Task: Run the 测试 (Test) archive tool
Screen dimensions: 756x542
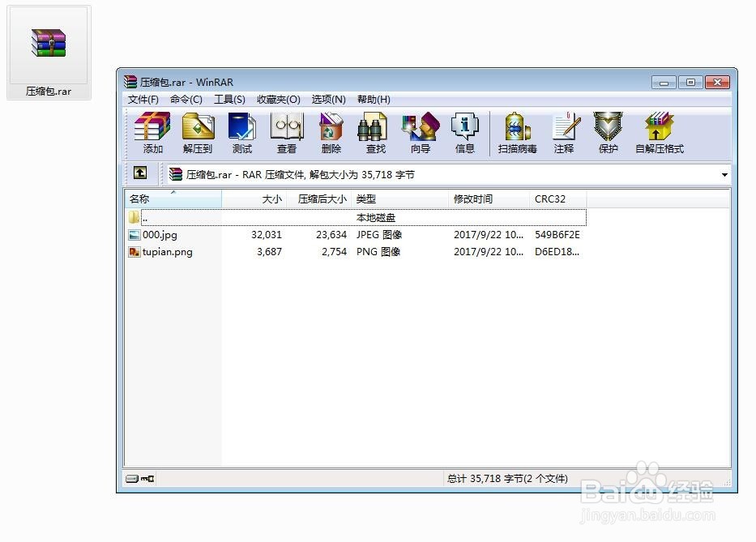Action: pyautogui.click(x=242, y=133)
